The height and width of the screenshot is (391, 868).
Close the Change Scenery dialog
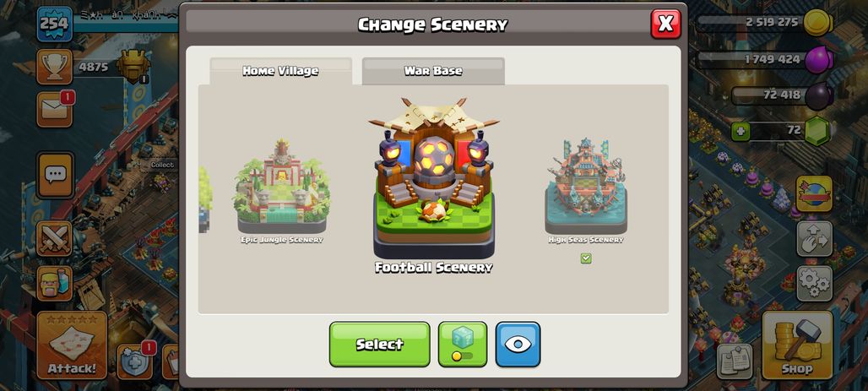(665, 24)
